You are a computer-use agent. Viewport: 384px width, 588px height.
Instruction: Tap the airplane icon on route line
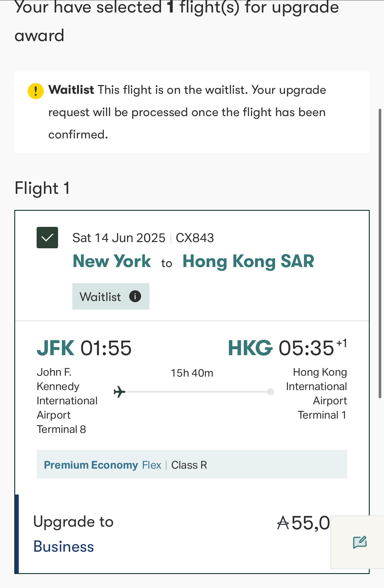[x=120, y=392]
